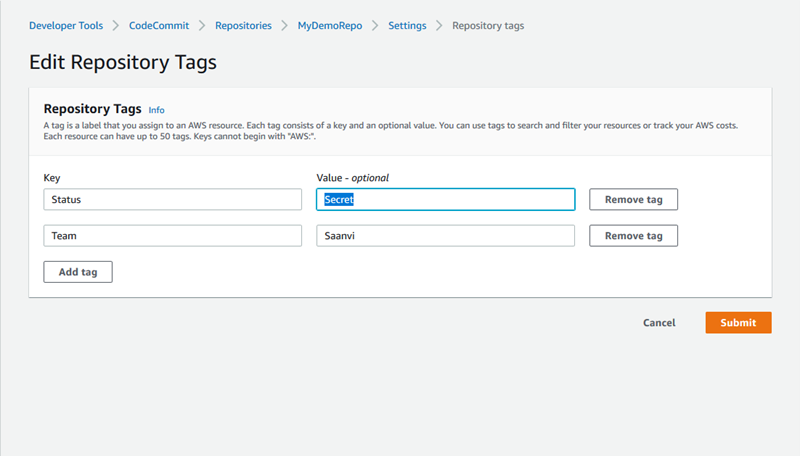
Task: Select the Team key input field
Action: (172, 236)
